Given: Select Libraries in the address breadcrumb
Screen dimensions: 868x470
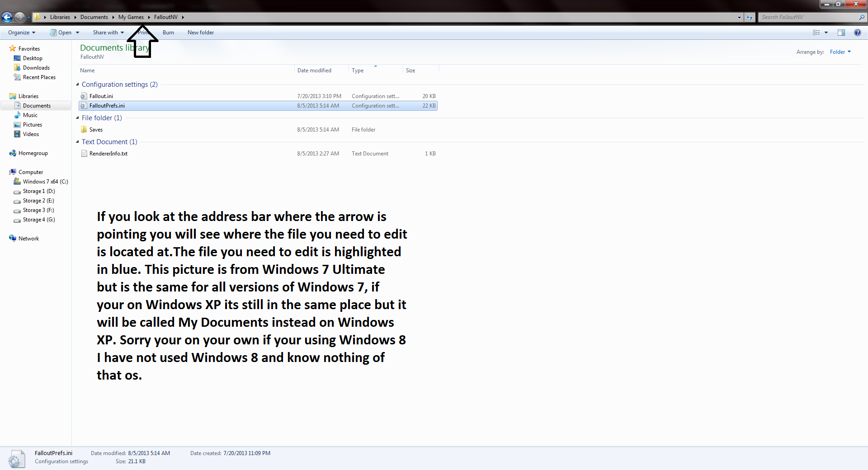Looking at the screenshot, I should (60, 17).
